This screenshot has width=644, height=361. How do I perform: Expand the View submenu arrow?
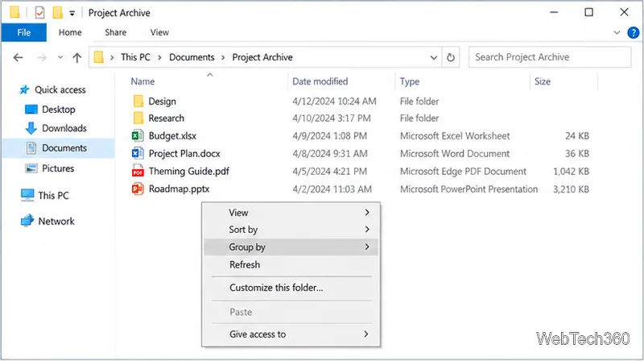[x=367, y=212]
